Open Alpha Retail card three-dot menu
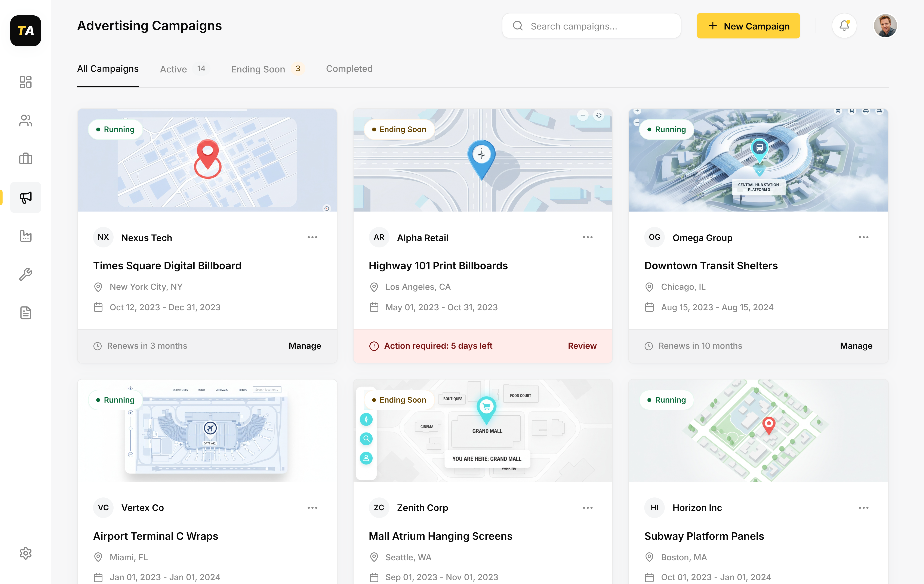 tap(588, 237)
